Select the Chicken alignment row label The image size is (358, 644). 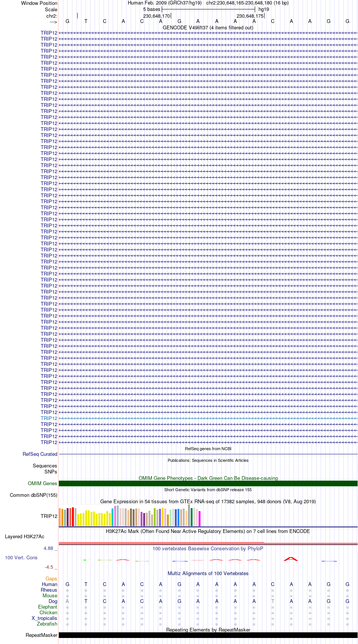(x=48, y=612)
